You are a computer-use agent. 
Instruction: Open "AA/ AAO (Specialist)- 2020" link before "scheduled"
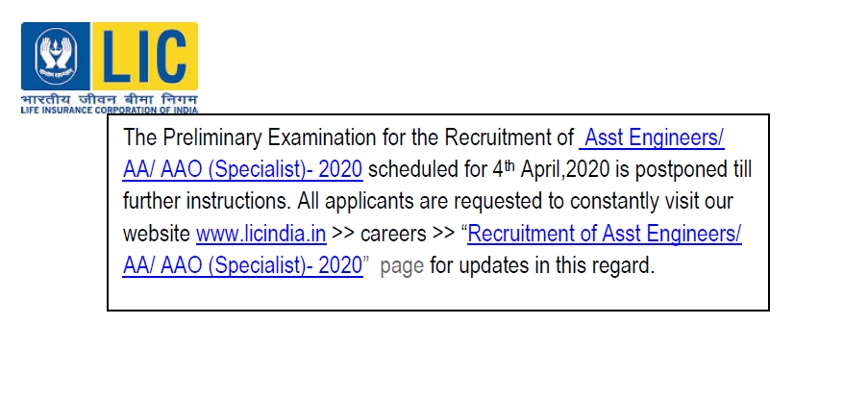(242, 170)
